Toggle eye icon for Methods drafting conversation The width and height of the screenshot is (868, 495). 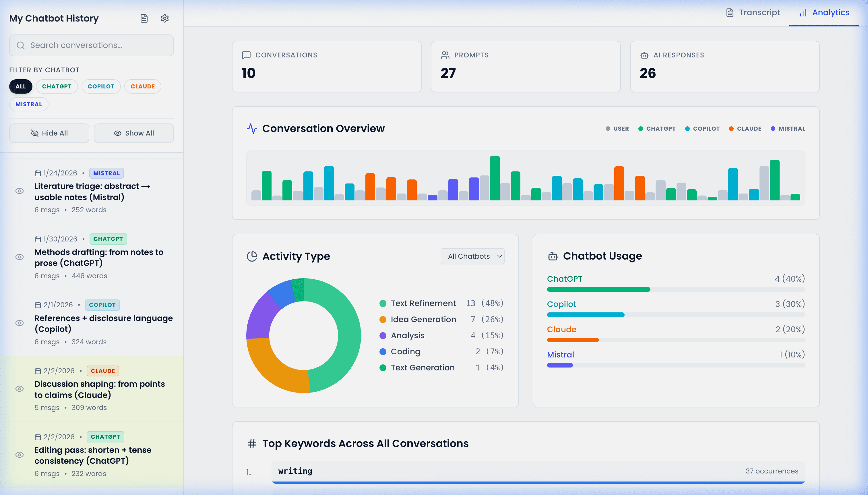[x=20, y=257]
